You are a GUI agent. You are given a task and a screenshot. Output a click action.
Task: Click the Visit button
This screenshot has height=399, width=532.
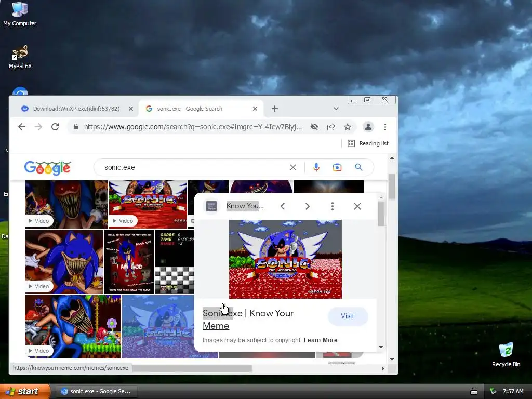[348, 316]
